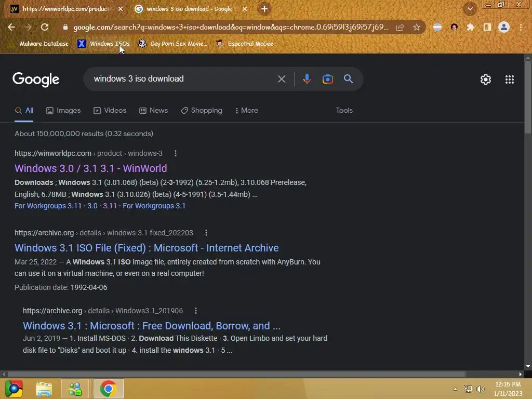Open the For Workgroups 3.1 sitelink
Screen dimensions: 532x399
pos(154,206)
